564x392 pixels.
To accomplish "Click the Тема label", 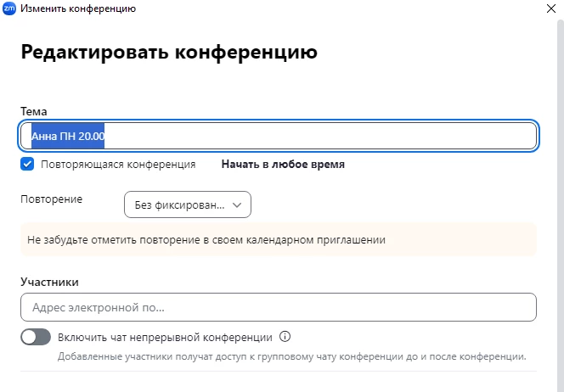I will click(x=34, y=111).
